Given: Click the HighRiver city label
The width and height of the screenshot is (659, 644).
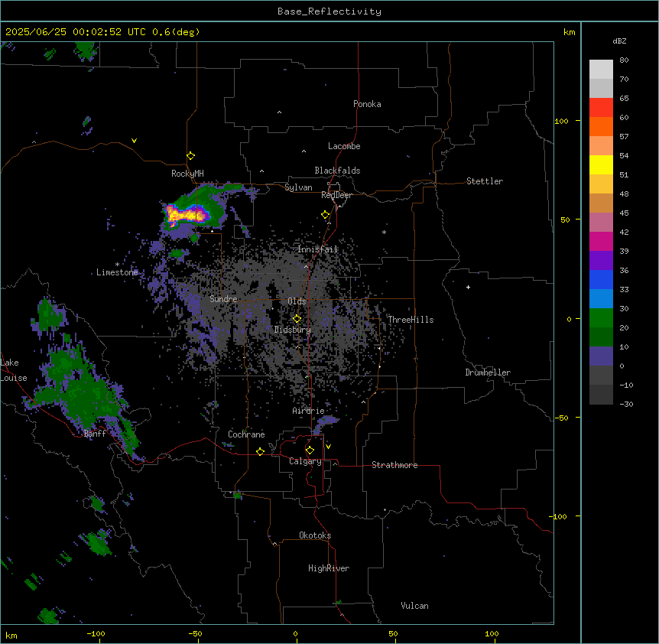Looking at the screenshot, I should tap(329, 568).
